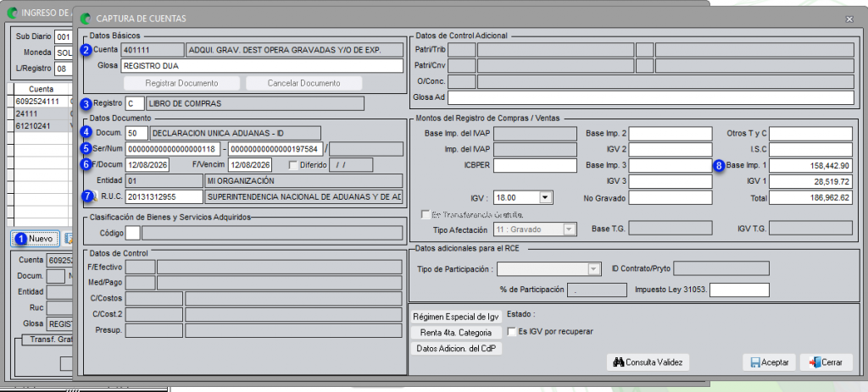868x392 pixels.
Task: Click the I.S.C field
Action: 810,149
